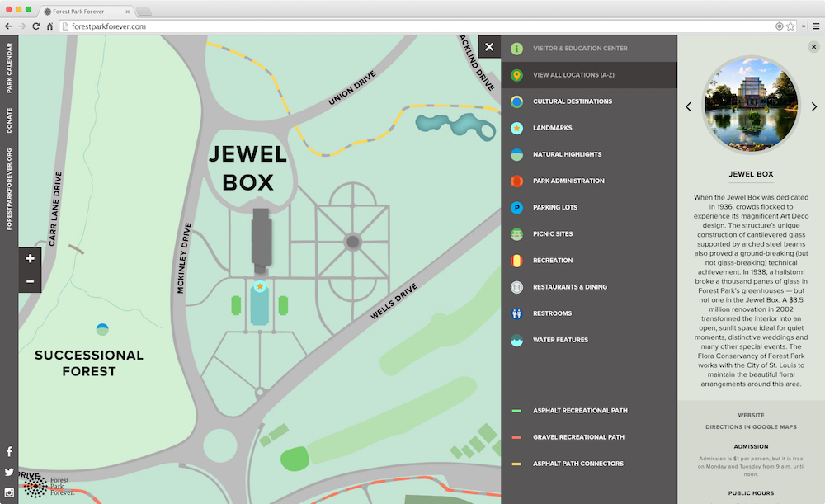Viewport: 825px width, 504px height.
Task: Click the JEWEL BOX heading in detail panel
Action: tap(751, 174)
